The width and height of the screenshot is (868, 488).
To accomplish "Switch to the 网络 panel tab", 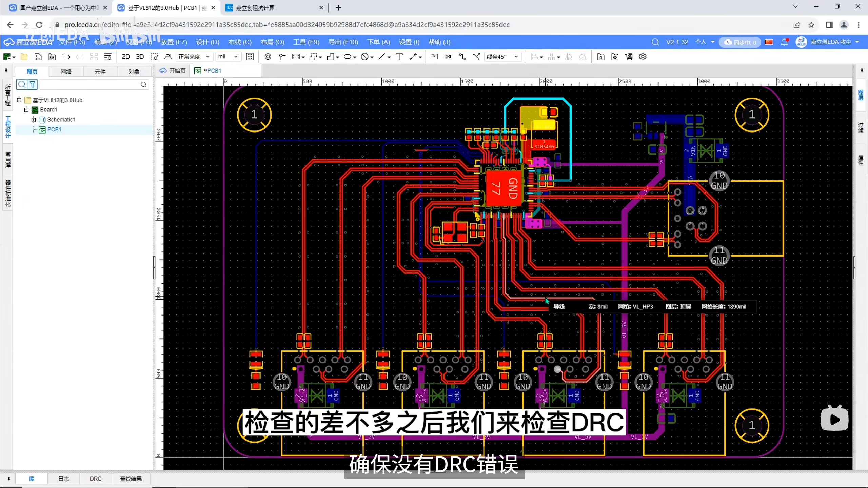I will (x=66, y=72).
